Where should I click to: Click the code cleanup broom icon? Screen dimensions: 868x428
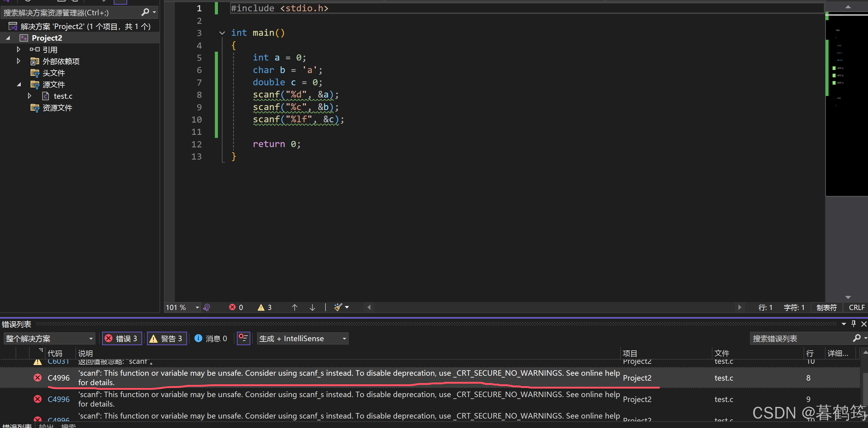[338, 307]
